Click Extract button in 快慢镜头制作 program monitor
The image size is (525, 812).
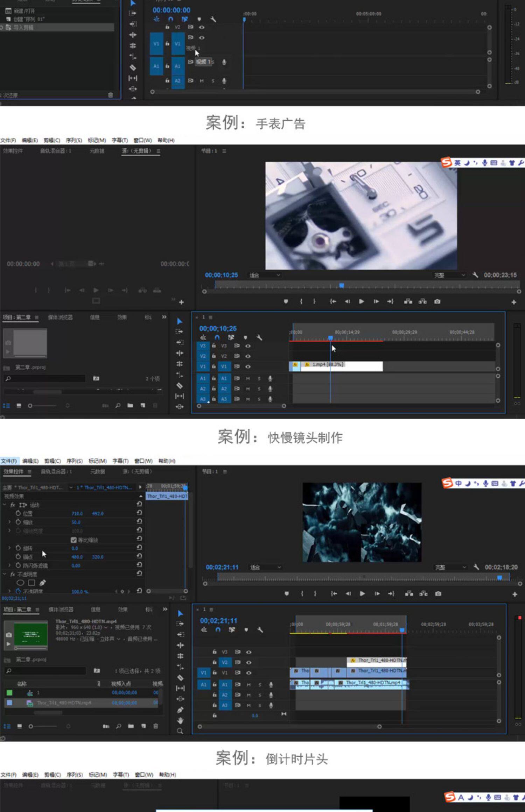423,593
